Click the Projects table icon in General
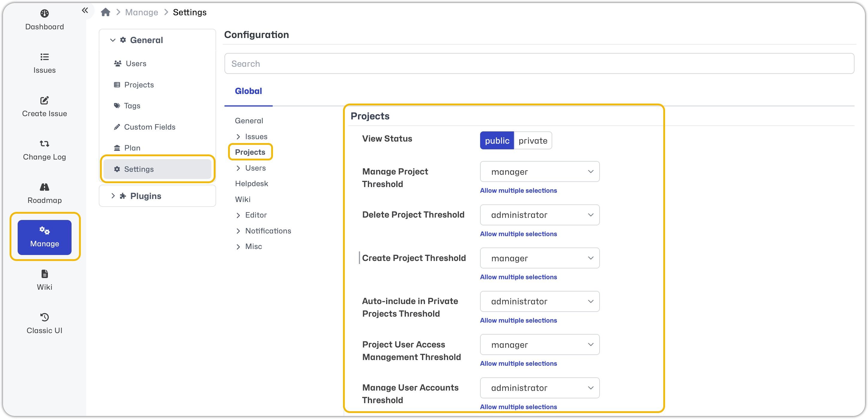 (x=117, y=84)
